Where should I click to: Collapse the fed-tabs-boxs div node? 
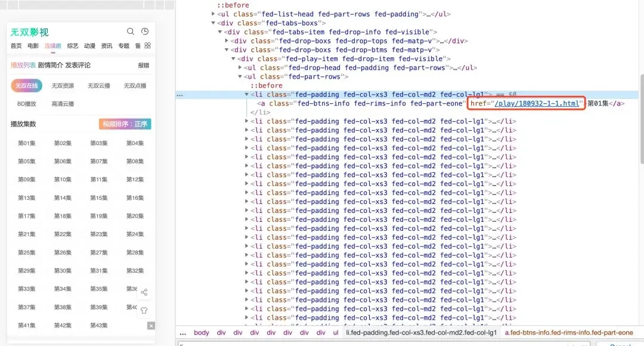214,23
